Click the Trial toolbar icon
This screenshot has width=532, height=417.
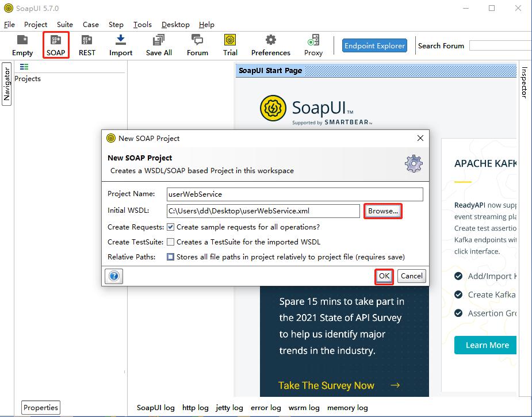click(x=230, y=45)
